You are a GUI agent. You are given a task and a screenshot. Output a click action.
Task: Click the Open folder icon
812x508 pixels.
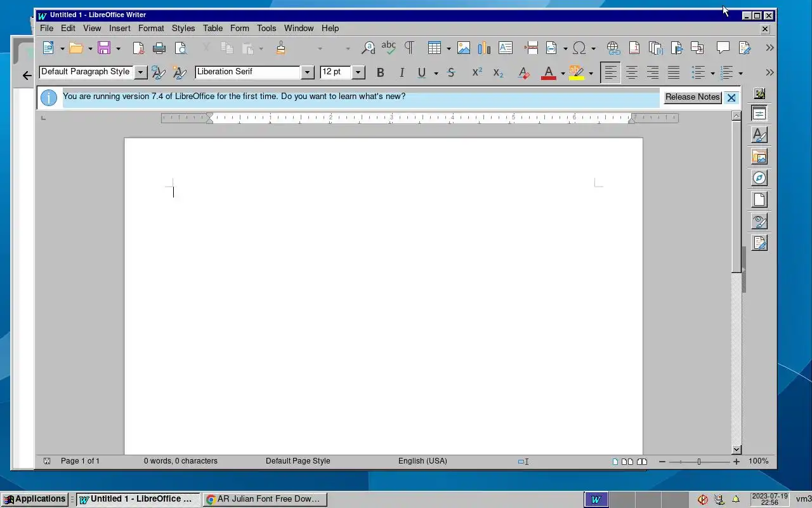(x=76, y=48)
